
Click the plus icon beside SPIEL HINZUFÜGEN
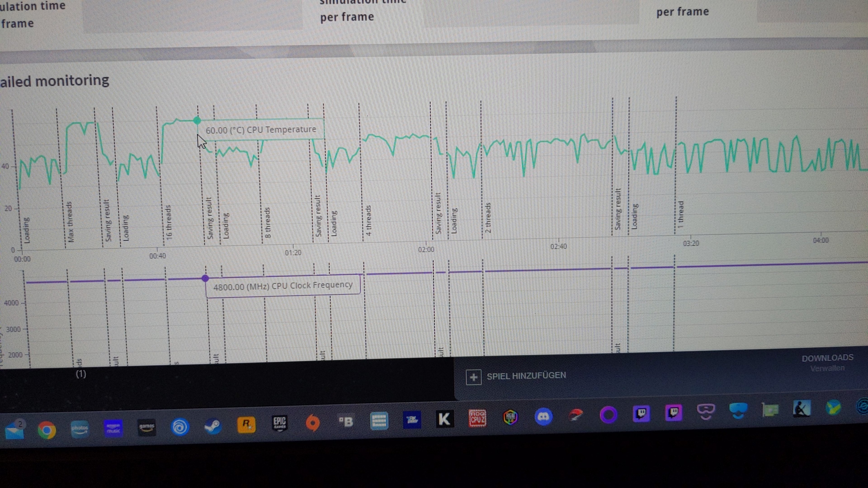(x=473, y=377)
